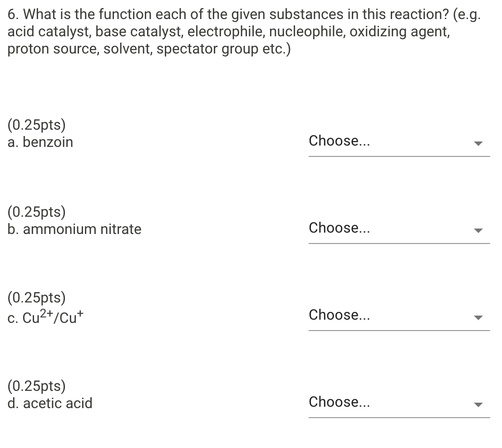Viewport: 502px width, 448px height.
Task: Click the caret icon on the third Choose control
Action: pyautogui.click(x=479, y=317)
